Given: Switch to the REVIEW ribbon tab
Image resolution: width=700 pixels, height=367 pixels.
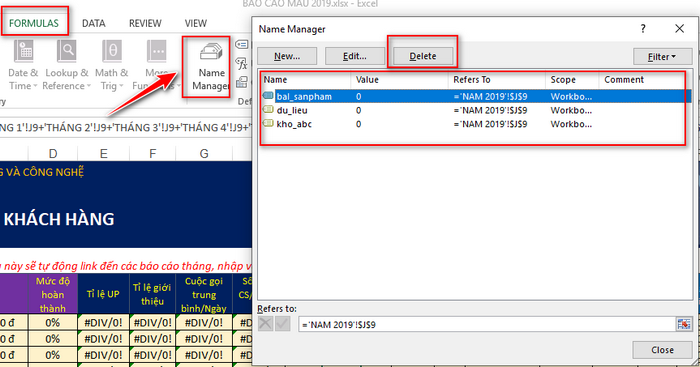Looking at the screenshot, I should pos(145,23).
